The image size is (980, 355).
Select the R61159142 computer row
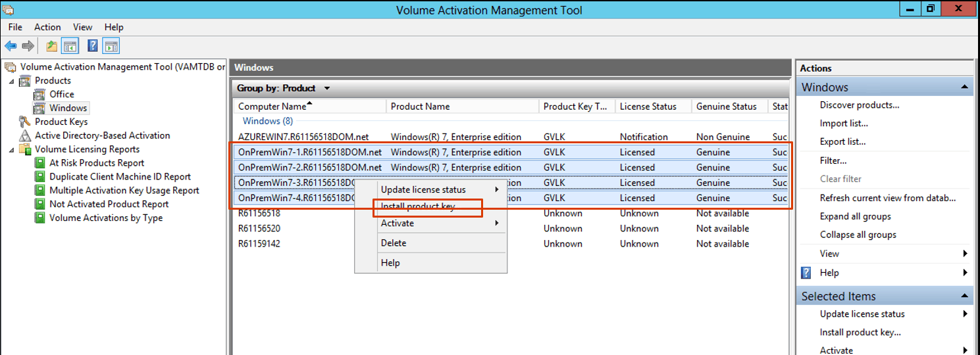click(511, 243)
